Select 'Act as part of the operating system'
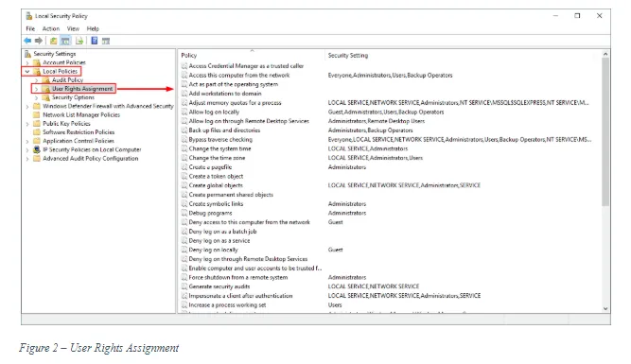 click(234, 84)
